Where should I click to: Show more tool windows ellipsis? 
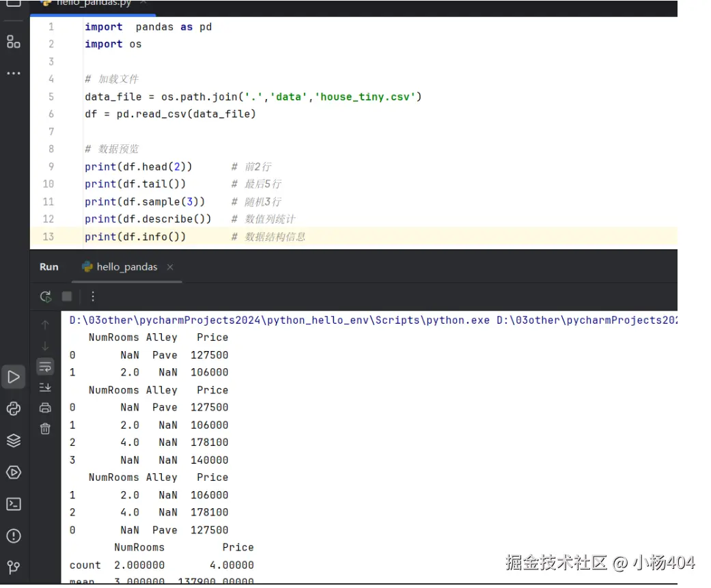[13, 73]
